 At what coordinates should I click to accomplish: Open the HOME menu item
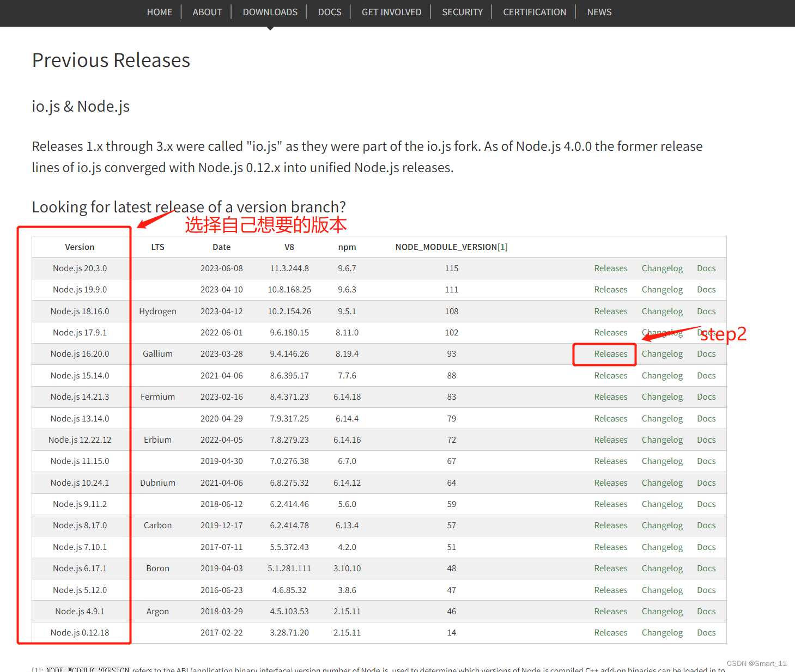pyautogui.click(x=159, y=12)
